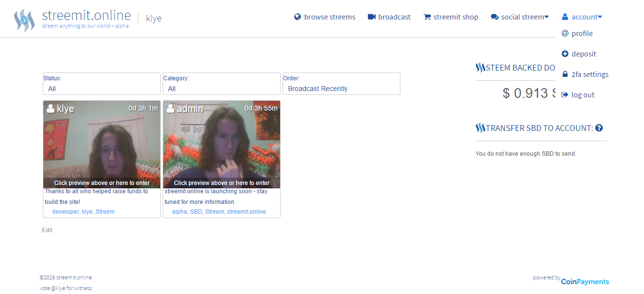Collapse the account menu arrow
Image resolution: width=644 pixels, height=294 pixels.
point(600,17)
